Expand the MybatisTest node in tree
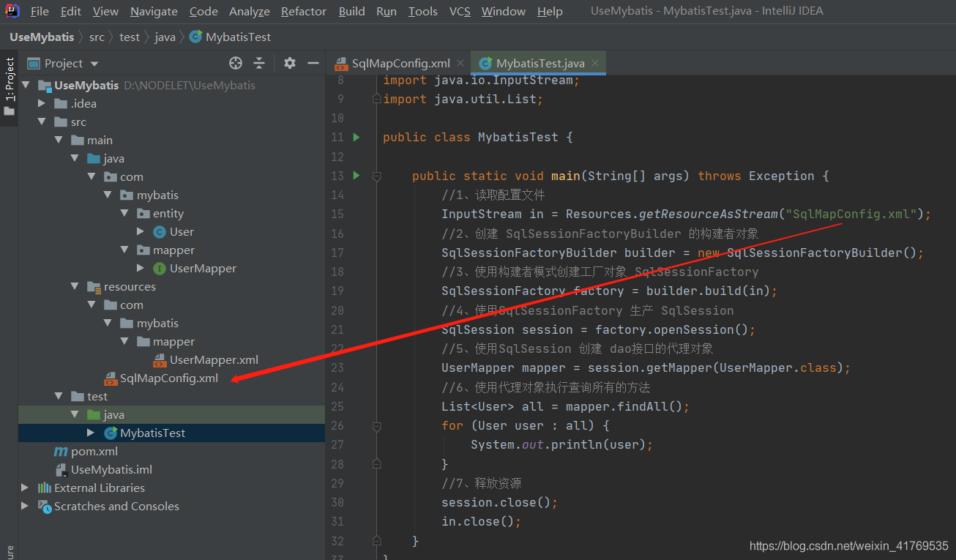 click(91, 433)
